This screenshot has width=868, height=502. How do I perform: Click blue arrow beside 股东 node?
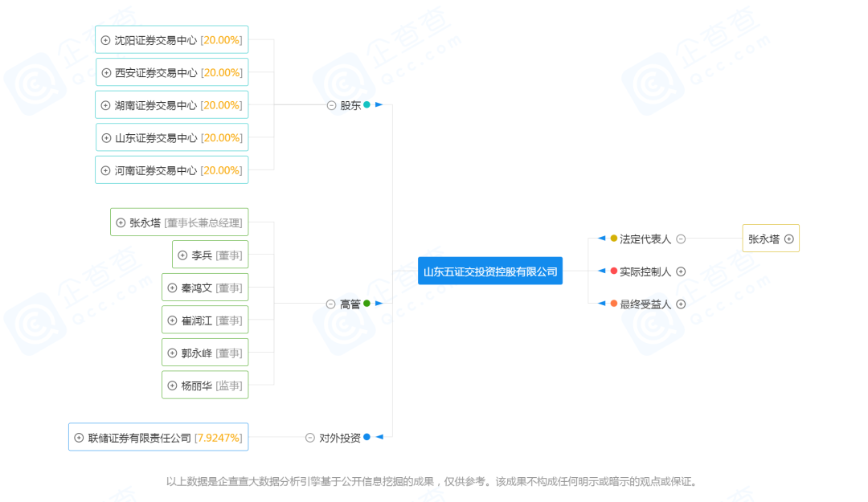click(x=379, y=104)
